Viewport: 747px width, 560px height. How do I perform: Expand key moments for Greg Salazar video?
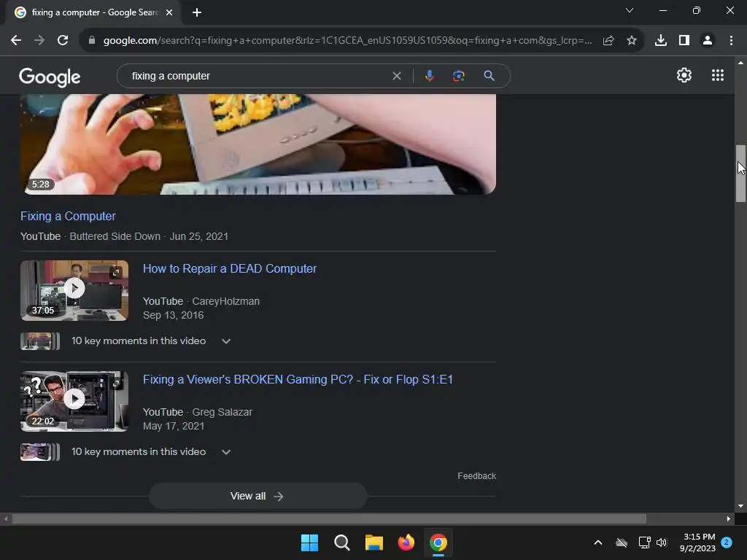pos(226,452)
